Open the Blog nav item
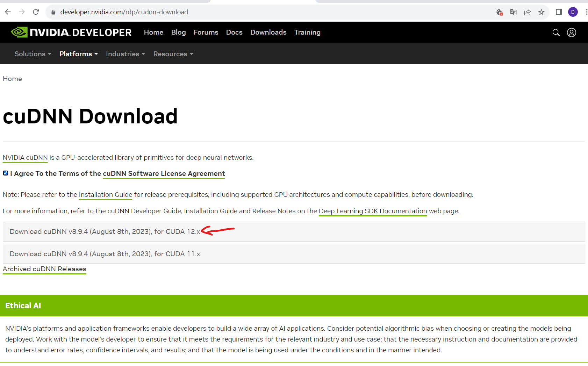 (x=178, y=32)
